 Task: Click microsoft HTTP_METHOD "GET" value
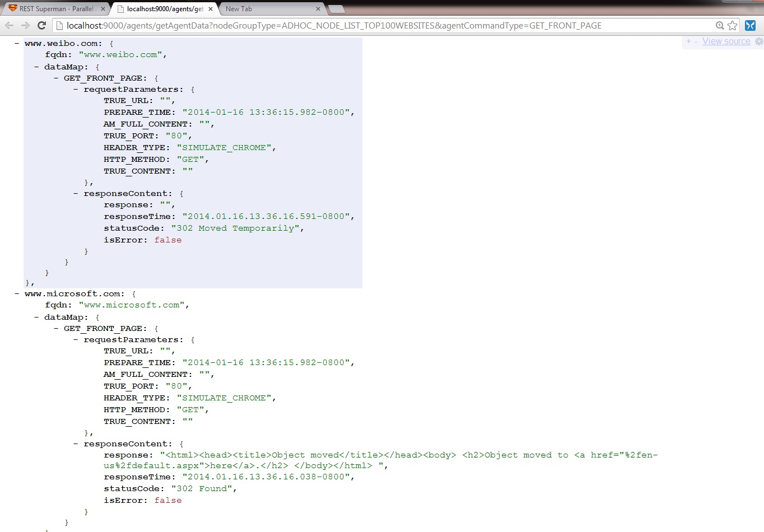point(190,409)
